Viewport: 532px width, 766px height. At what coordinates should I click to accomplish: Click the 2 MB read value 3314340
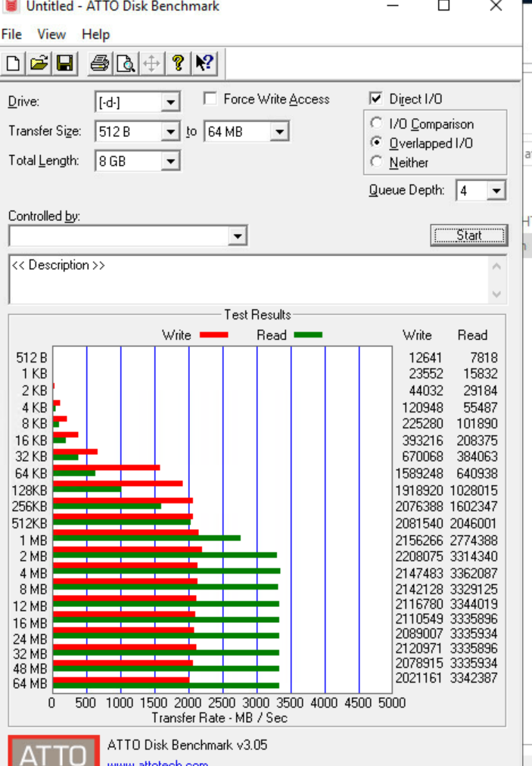point(474,556)
